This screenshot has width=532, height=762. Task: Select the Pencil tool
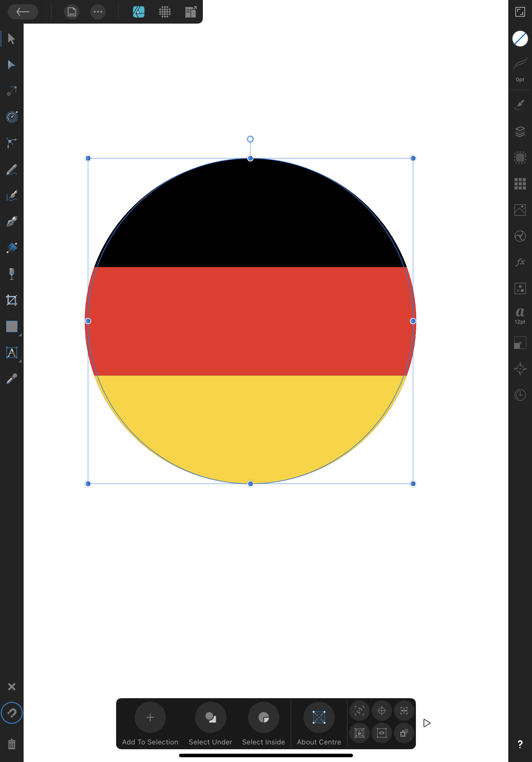11,169
